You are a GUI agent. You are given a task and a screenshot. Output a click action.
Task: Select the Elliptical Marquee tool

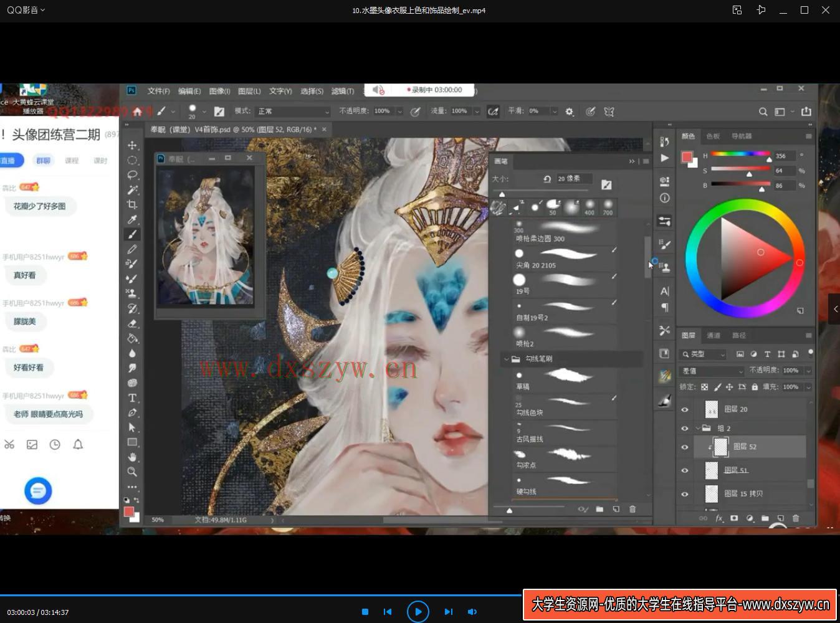(x=132, y=160)
